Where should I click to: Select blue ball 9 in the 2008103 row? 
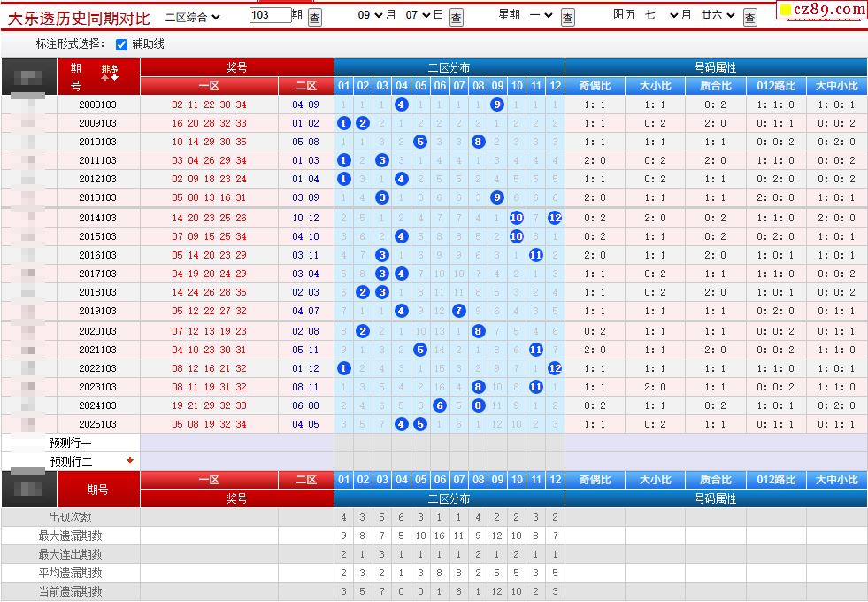pos(497,104)
